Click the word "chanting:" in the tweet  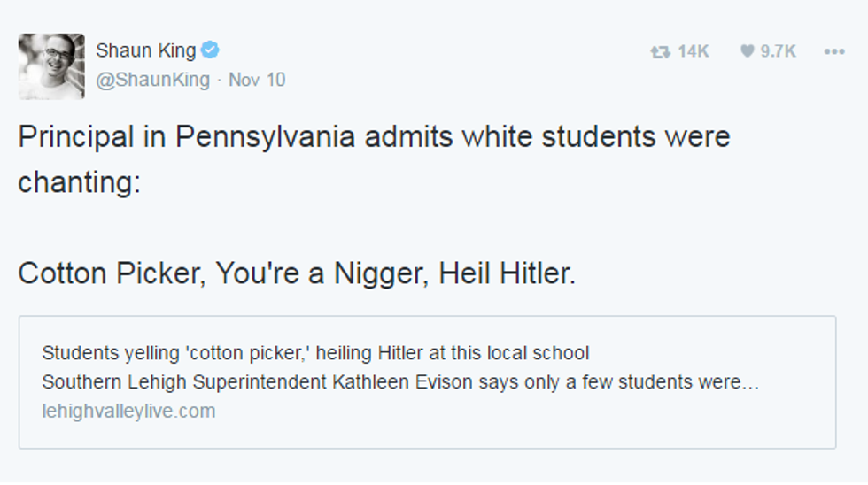[x=79, y=182]
